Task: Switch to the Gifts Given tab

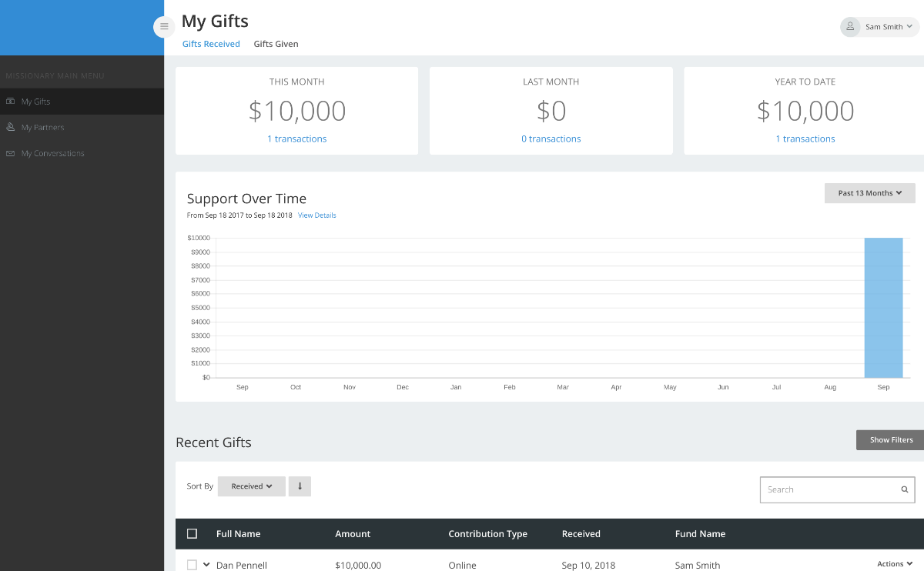Action: (x=276, y=44)
